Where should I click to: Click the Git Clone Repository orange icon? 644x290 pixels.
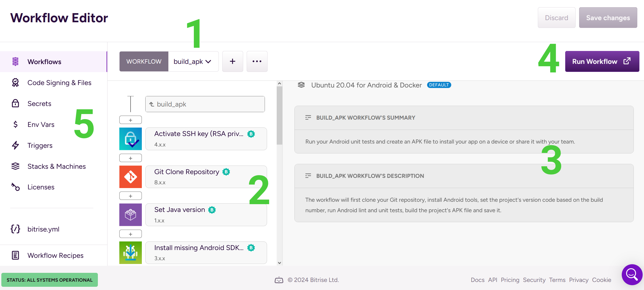[x=131, y=177]
